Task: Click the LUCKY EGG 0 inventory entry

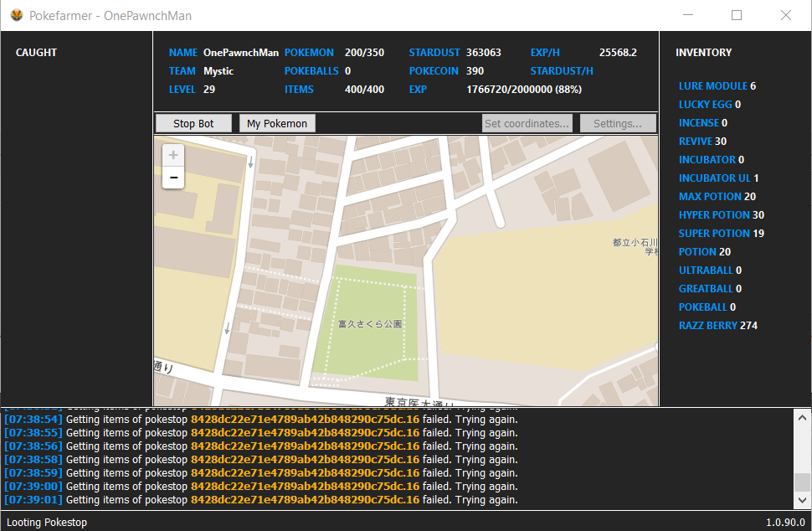Action: tap(710, 105)
